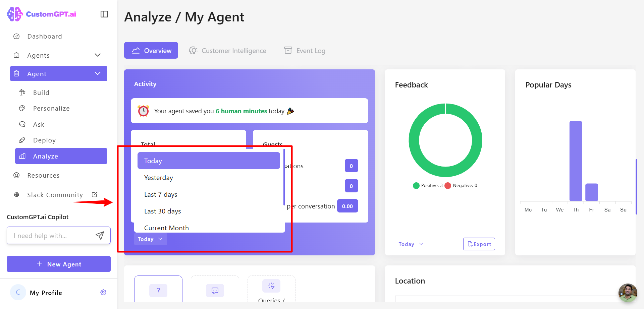Screen dimensions: 644x309
Task: Create a New Agent
Action: (59, 264)
